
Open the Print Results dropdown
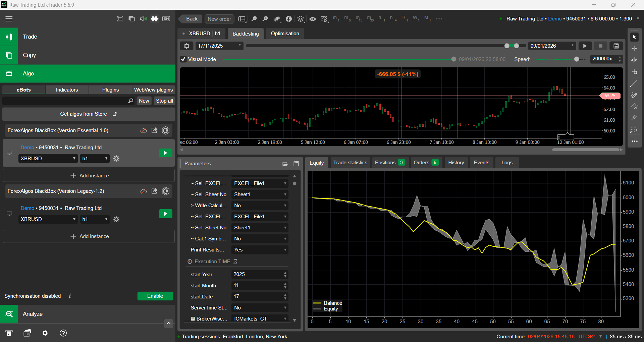pyautogui.click(x=260, y=250)
